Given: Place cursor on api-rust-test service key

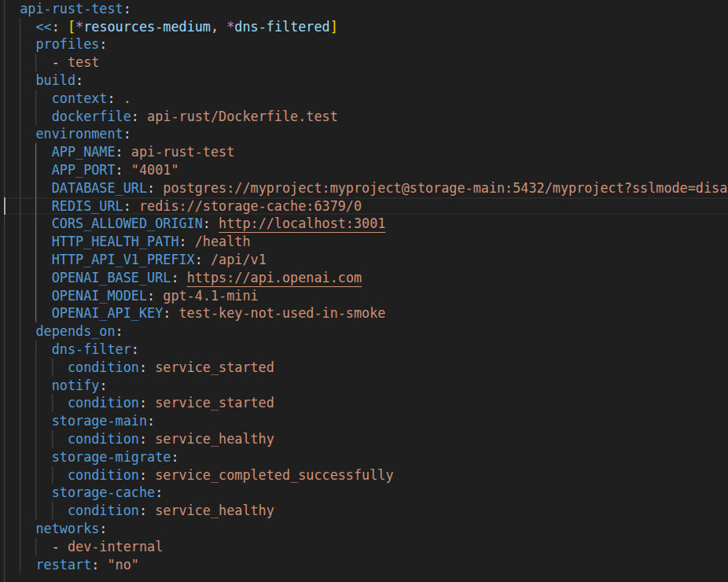Looking at the screenshot, I should click(72, 9).
